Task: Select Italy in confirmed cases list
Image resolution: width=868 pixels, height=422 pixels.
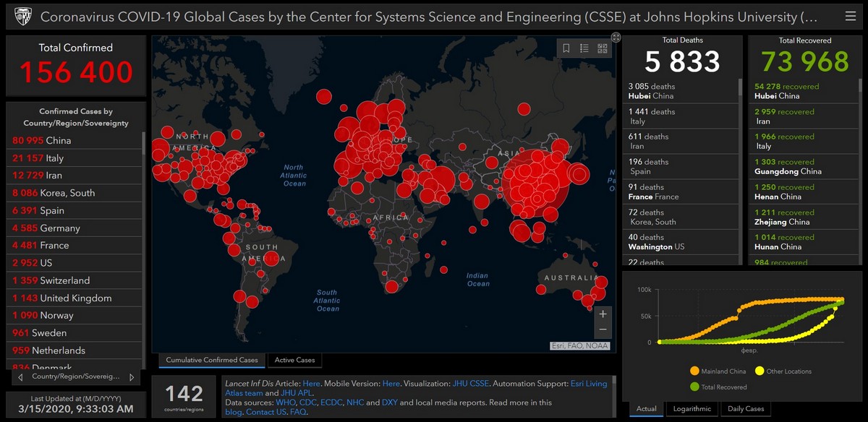Action: pos(54,158)
